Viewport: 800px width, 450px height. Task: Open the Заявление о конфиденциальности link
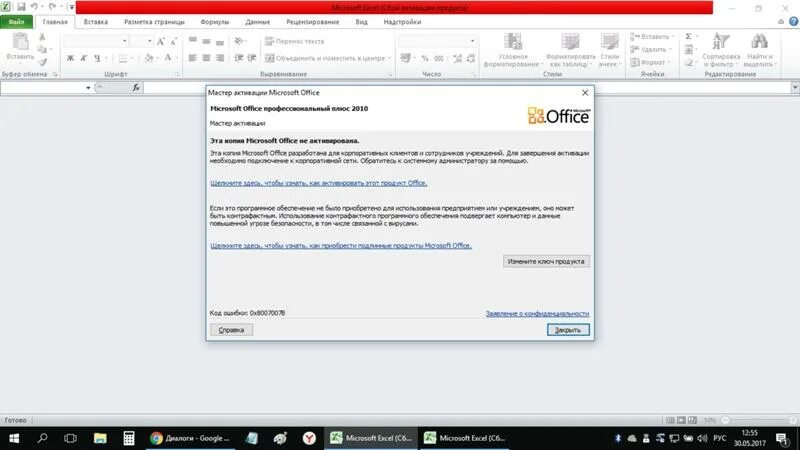click(537, 313)
